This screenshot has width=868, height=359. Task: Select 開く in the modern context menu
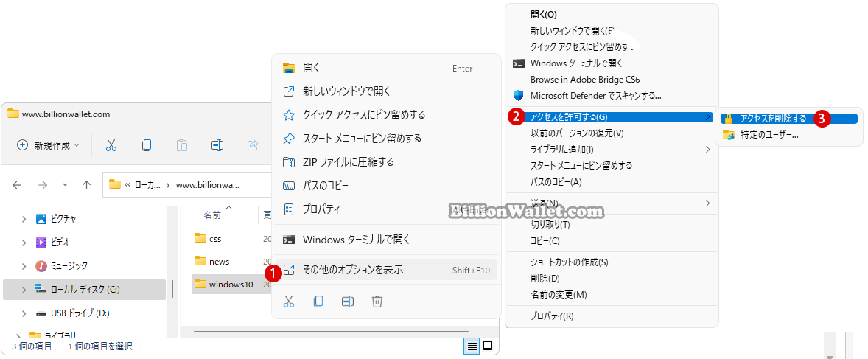click(x=386, y=68)
